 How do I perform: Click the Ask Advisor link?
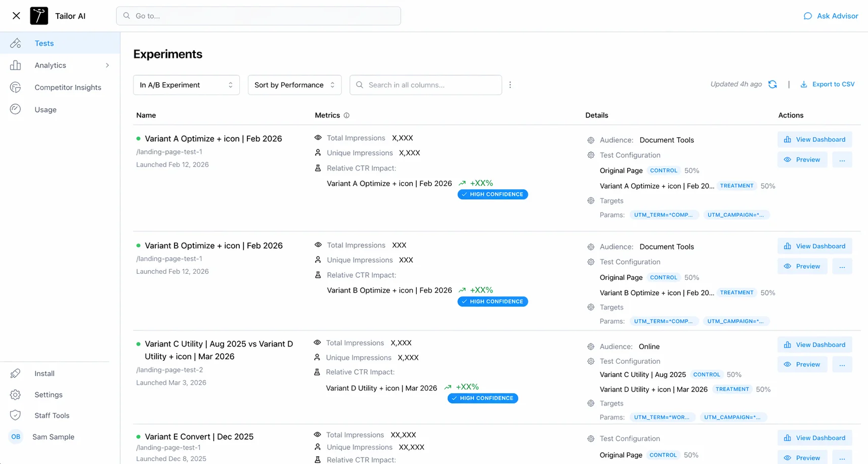pos(831,16)
